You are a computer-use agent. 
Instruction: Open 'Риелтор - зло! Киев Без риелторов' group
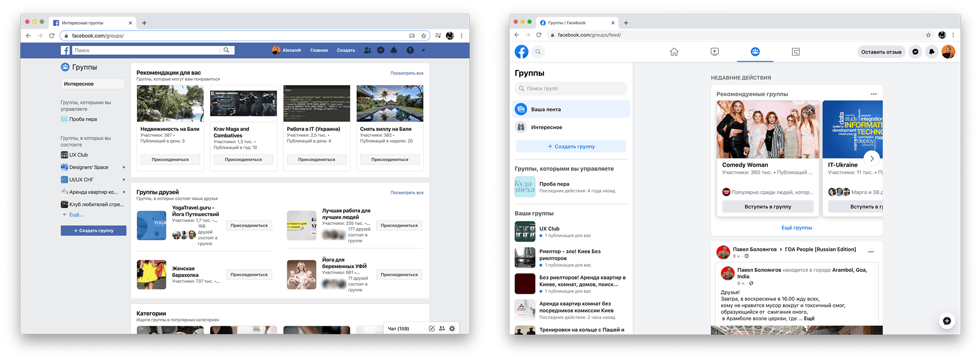pyautogui.click(x=571, y=258)
